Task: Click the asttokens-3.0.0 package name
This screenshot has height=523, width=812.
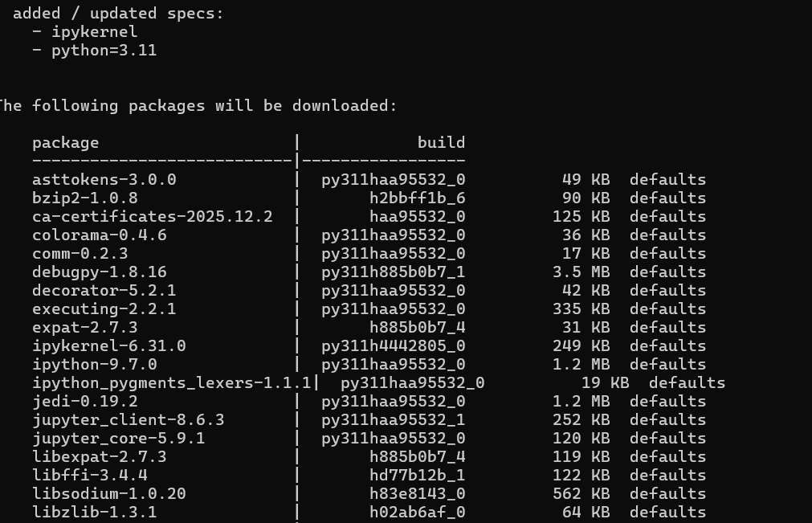Action: [x=104, y=179]
